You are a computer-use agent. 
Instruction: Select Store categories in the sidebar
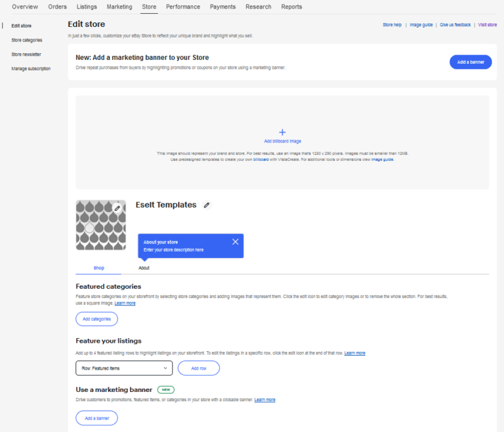27,40
